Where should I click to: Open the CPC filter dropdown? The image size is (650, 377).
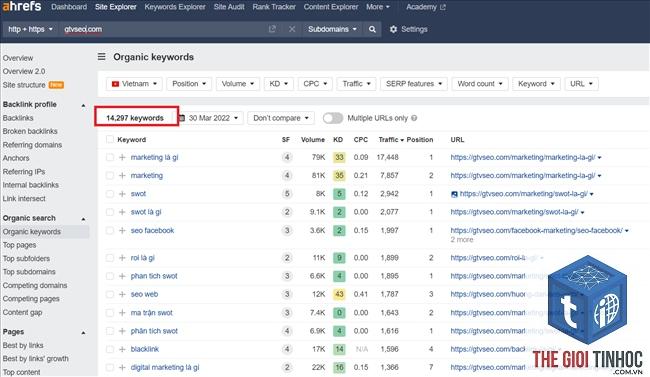click(x=315, y=84)
